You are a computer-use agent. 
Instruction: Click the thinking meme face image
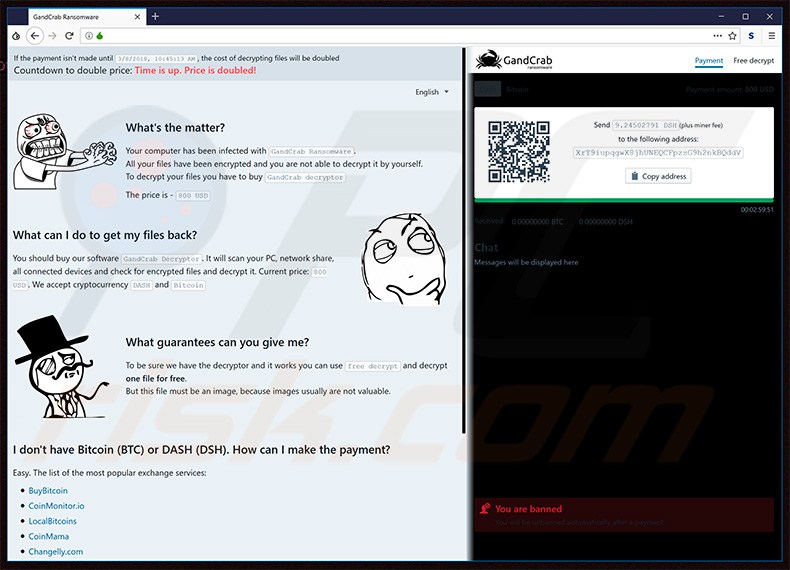tap(404, 259)
